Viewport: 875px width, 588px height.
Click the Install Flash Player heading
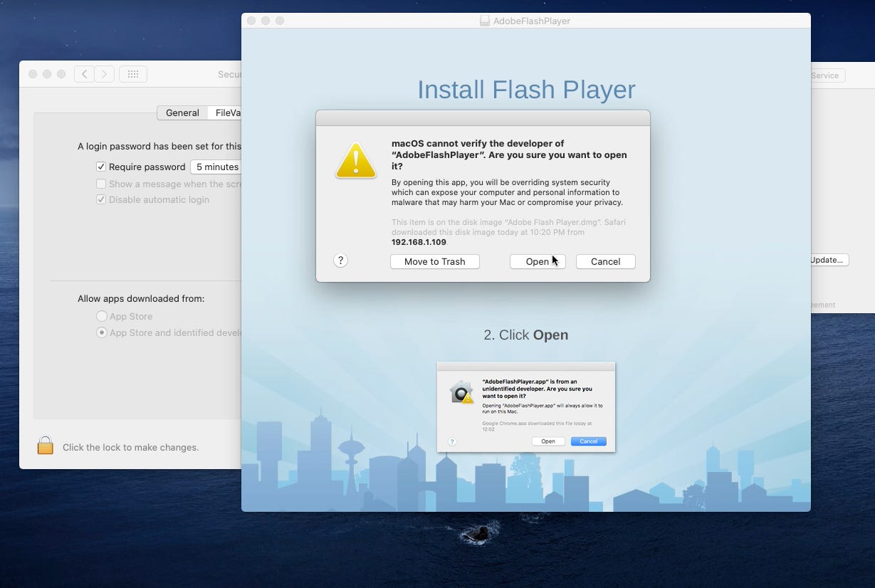coord(526,90)
